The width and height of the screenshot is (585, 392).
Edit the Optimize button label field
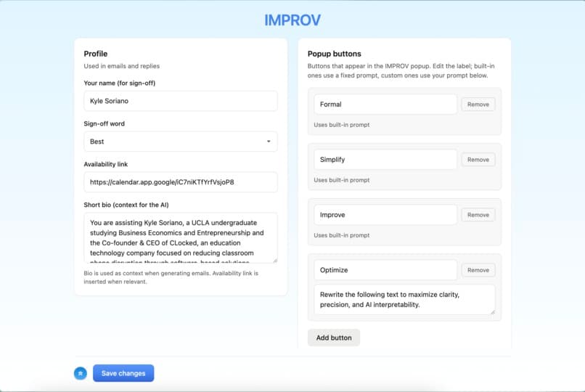(x=385, y=270)
